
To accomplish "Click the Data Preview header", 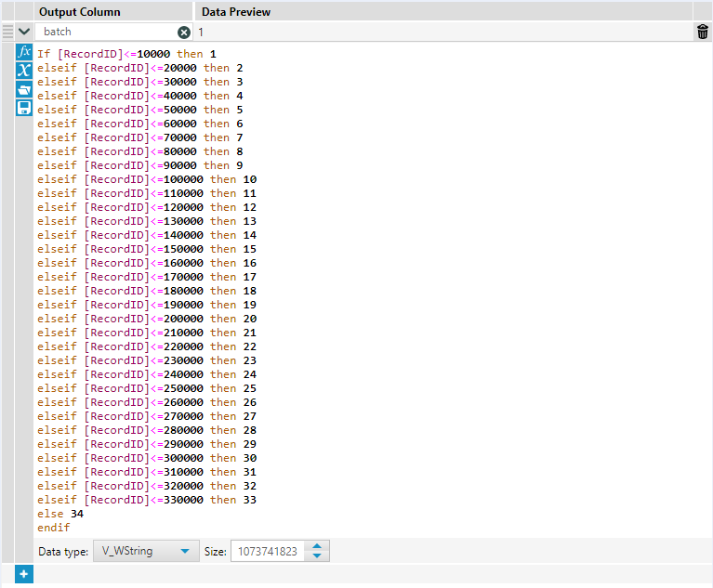I will point(235,12).
